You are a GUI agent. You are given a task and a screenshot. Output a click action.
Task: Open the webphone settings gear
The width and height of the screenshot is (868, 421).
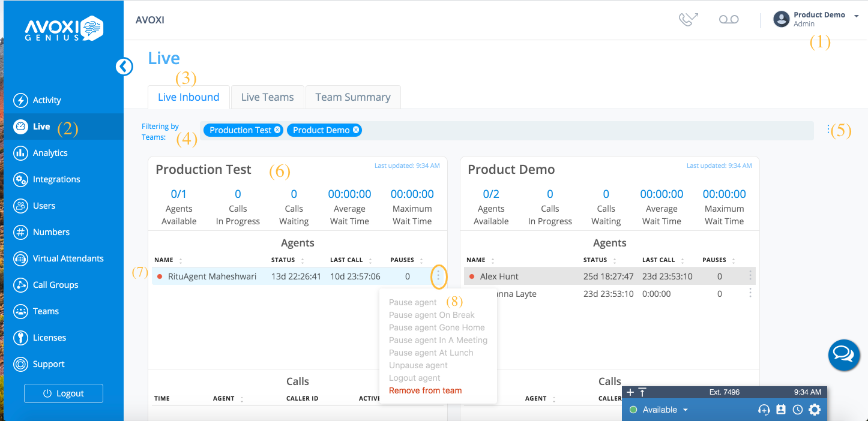814,410
